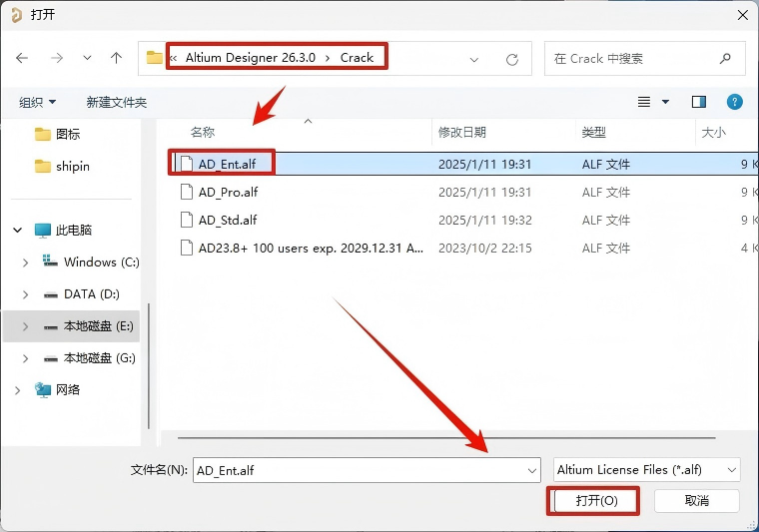Close the 打开 dialog
This screenshot has height=532, width=759.
click(x=743, y=15)
